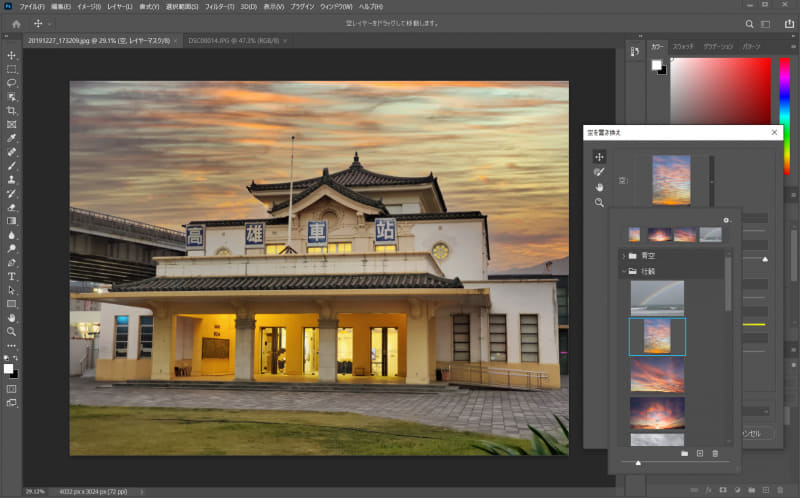Close the sky replacement dialog
The image size is (800, 498).
click(774, 132)
